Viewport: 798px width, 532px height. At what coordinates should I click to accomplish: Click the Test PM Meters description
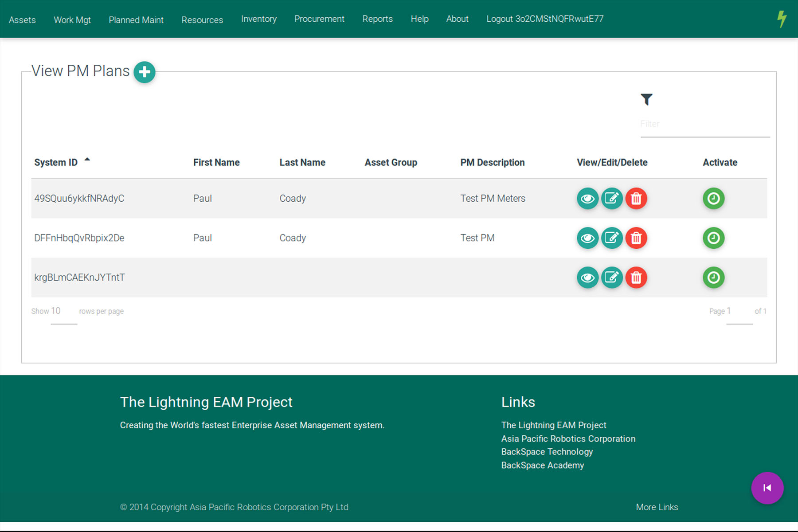coord(493,199)
